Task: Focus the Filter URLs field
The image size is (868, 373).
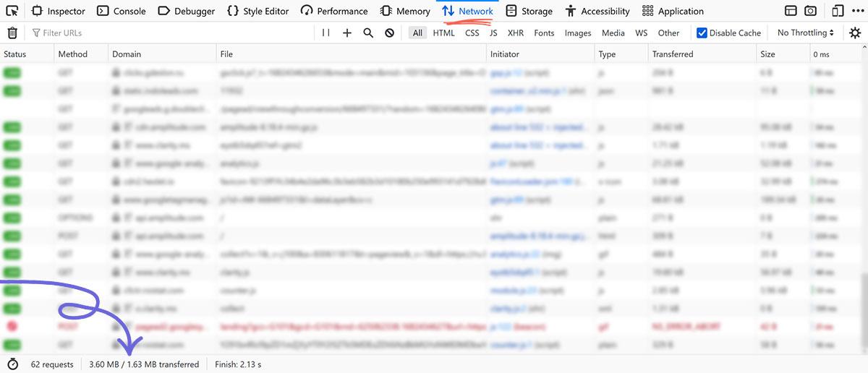Action: (x=170, y=33)
